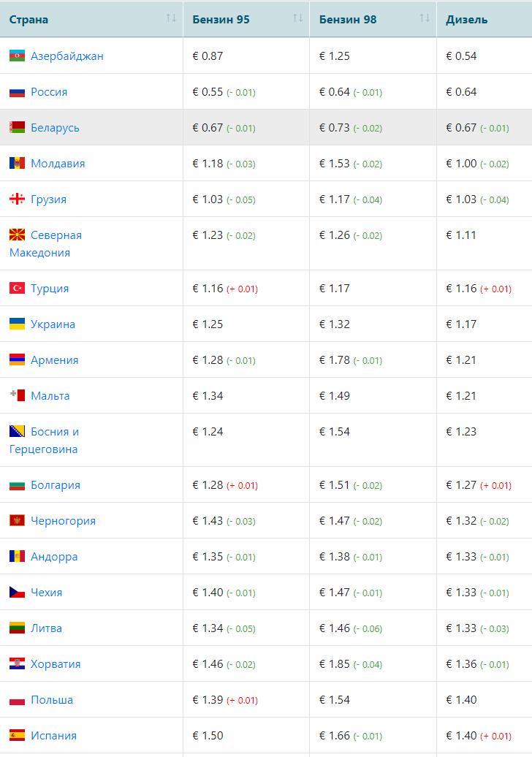Sort by Бензин 98 column arrows
Image resolution: width=532 pixels, height=757 pixels.
pos(425,18)
